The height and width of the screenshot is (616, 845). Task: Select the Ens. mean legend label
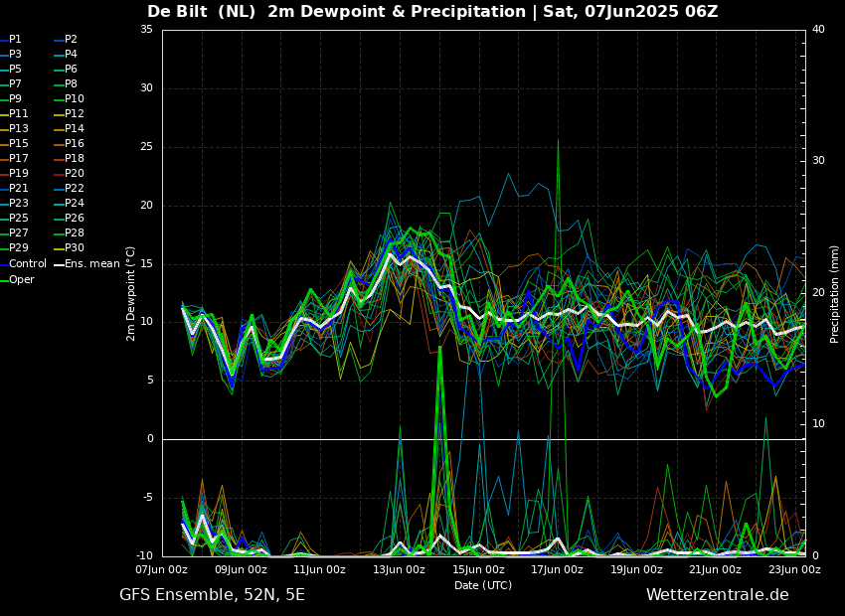coord(93,264)
